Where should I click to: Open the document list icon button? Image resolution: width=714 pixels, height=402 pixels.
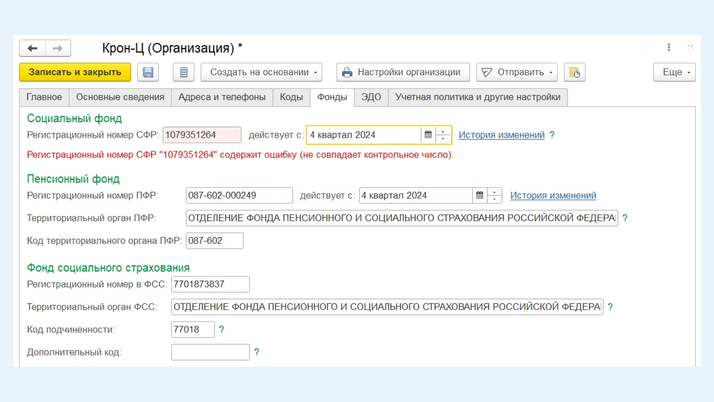(x=184, y=72)
